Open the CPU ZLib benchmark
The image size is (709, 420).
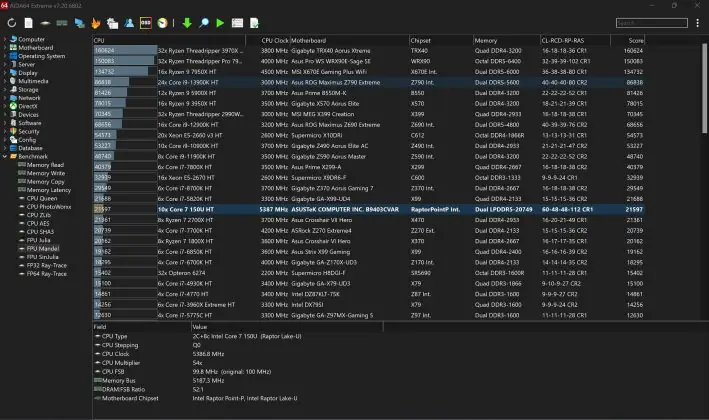[x=38, y=215]
